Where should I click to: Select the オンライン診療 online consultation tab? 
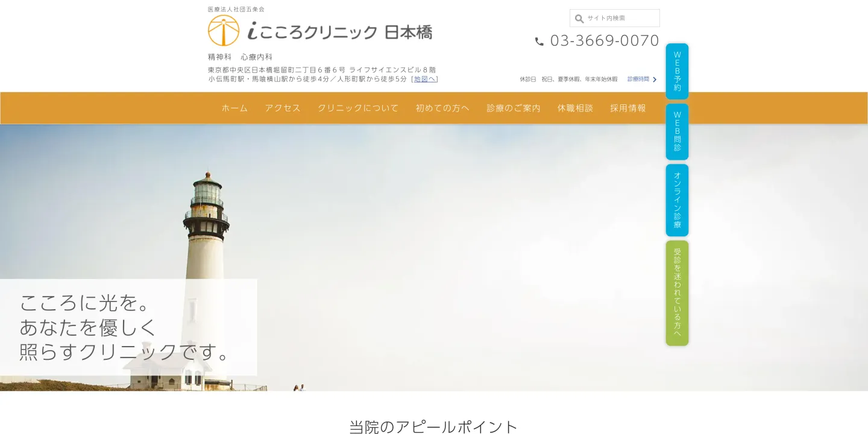tap(677, 199)
